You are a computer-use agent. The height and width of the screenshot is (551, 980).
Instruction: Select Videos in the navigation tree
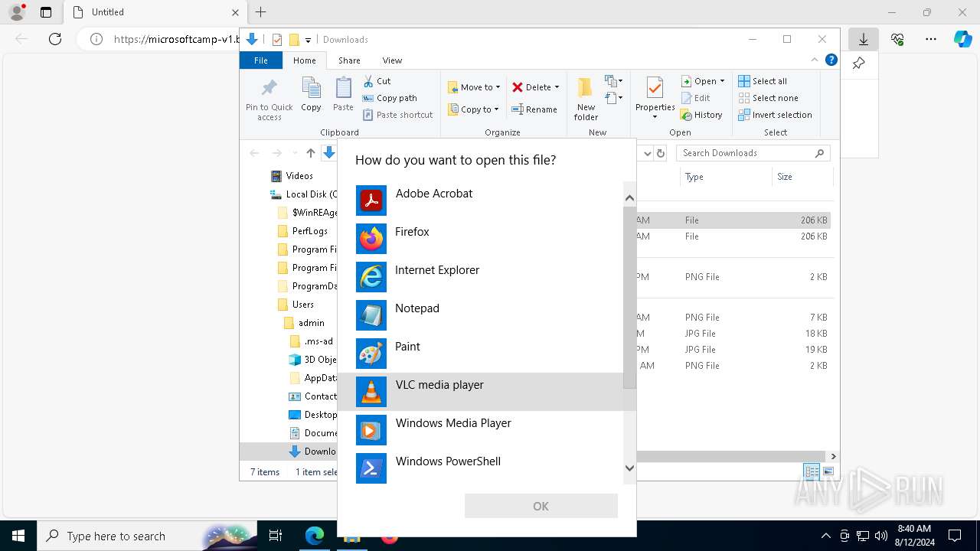(x=292, y=176)
